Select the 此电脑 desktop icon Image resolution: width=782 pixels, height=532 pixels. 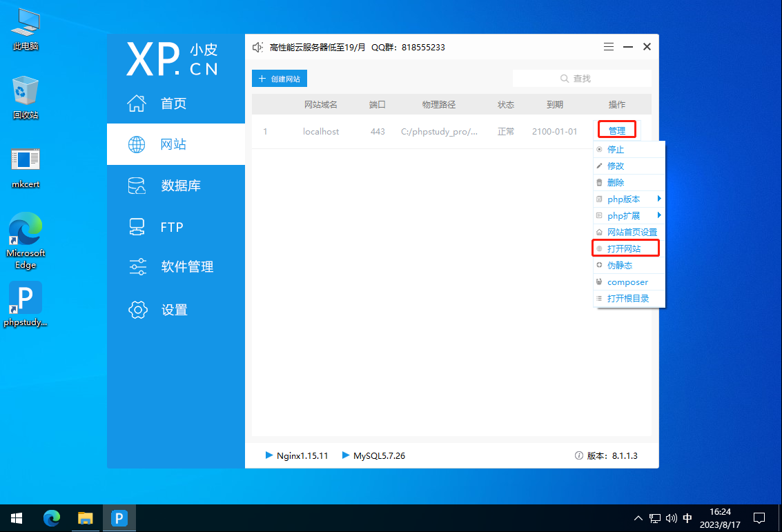[x=26, y=30]
